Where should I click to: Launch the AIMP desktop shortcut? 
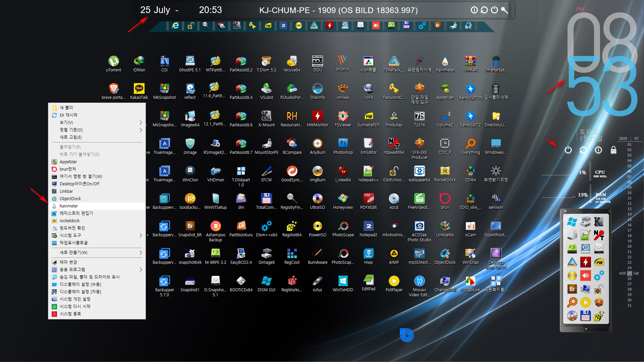tap(394, 256)
